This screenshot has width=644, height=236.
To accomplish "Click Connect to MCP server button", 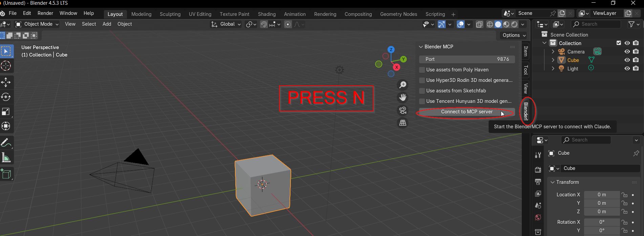I will pos(467,112).
